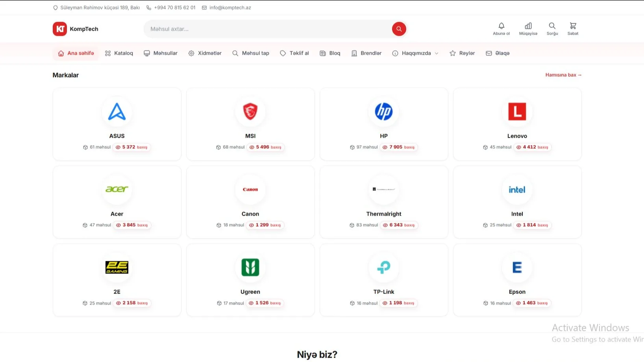Click the KompTech logo icon
644x362 pixels.
[x=60, y=29]
